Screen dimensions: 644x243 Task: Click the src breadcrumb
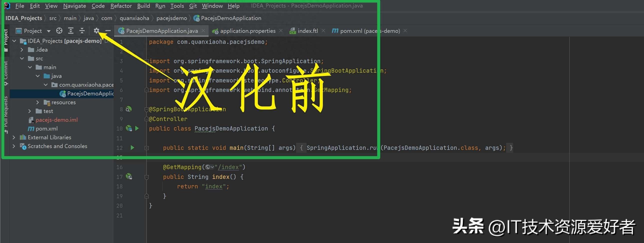[x=53, y=18]
